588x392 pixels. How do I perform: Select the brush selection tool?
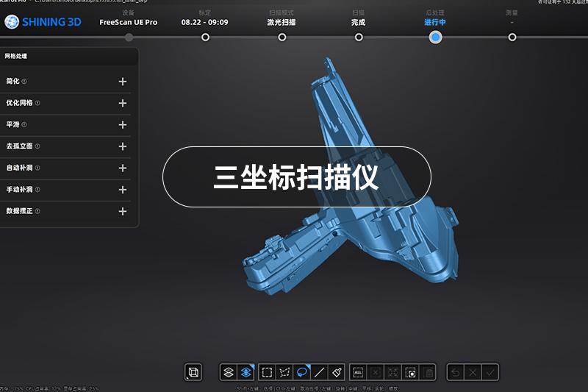pyautogui.click(x=337, y=372)
